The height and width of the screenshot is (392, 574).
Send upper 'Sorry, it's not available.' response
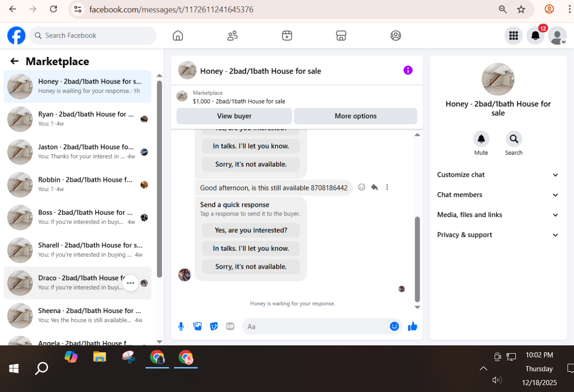[251, 164]
